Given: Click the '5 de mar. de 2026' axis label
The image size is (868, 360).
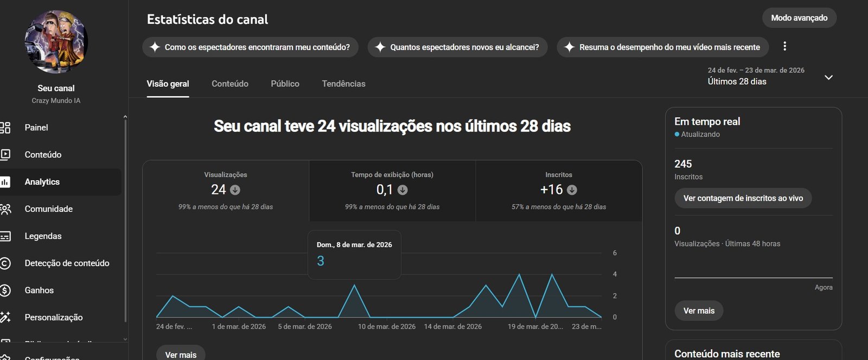Looking at the screenshot, I should (x=305, y=326).
